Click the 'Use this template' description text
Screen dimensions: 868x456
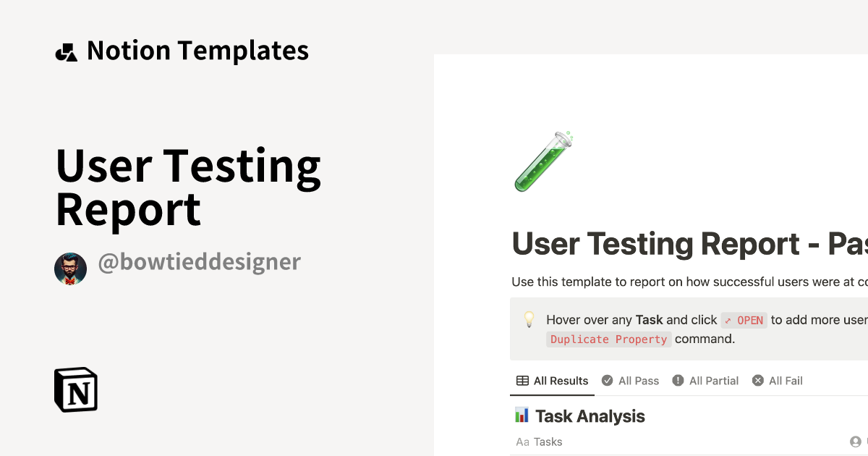687,282
